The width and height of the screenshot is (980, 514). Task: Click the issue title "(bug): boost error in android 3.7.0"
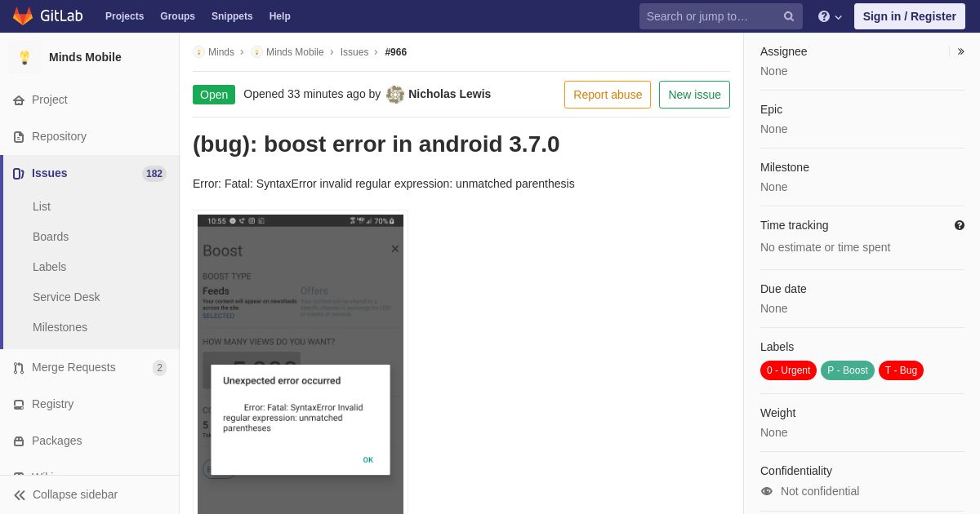pyautogui.click(x=376, y=144)
